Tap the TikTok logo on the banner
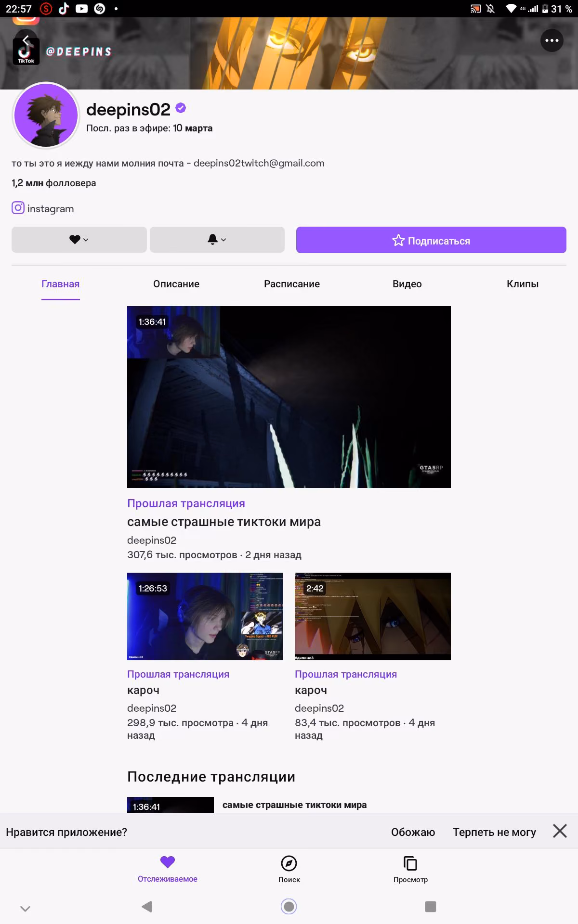The height and width of the screenshot is (924, 578). [26, 52]
